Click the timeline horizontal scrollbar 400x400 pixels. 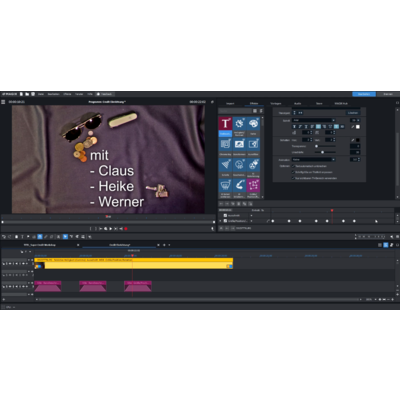point(199,299)
